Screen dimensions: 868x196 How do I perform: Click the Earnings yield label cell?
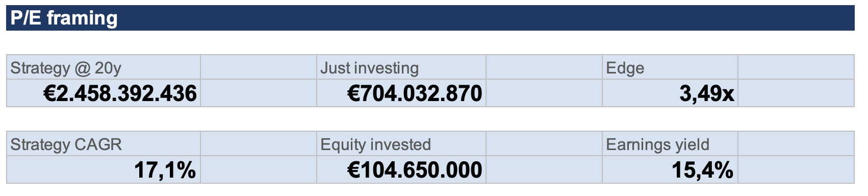(670, 144)
